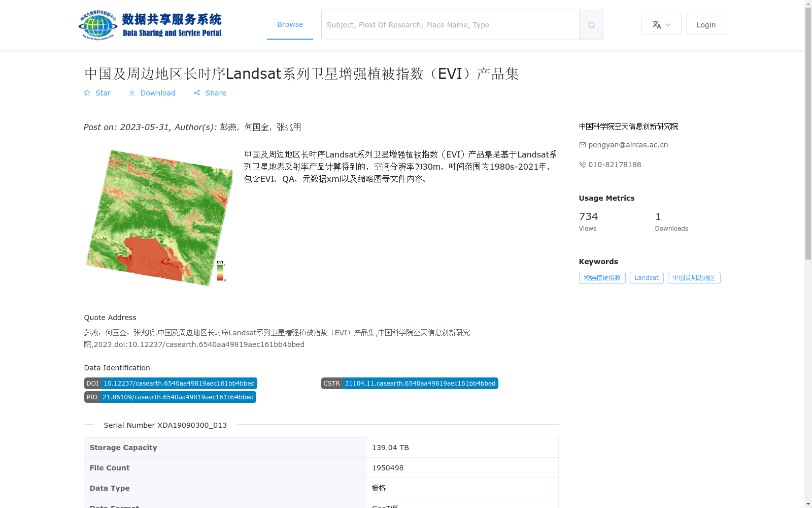The image size is (812, 508).
Task: Click the scrollbar up arrow
Action: click(x=808, y=4)
